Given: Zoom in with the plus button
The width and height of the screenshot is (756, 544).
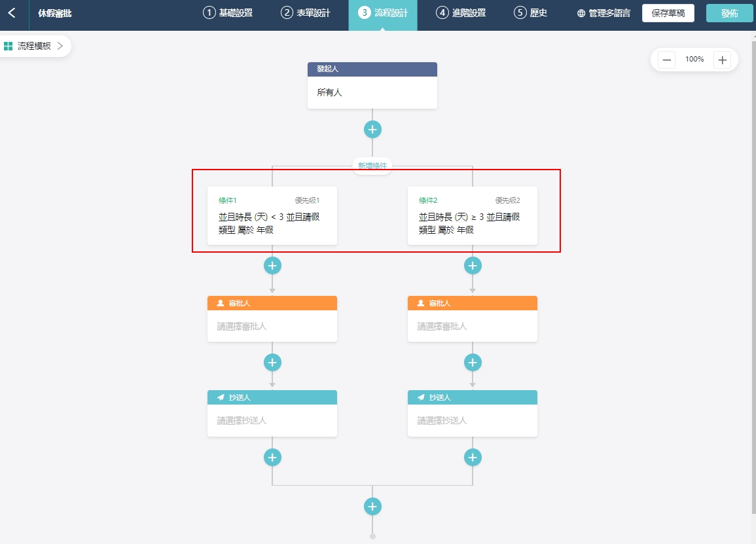Looking at the screenshot, I should click(722, 60).
